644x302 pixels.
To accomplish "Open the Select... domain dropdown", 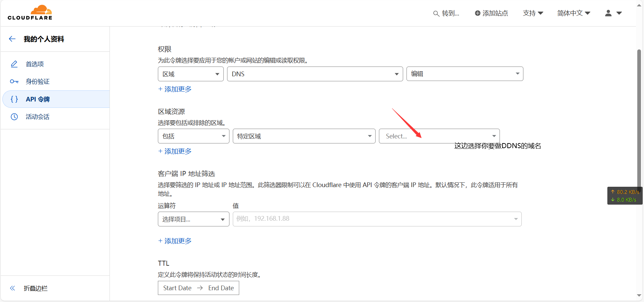I will pos(439,136).
